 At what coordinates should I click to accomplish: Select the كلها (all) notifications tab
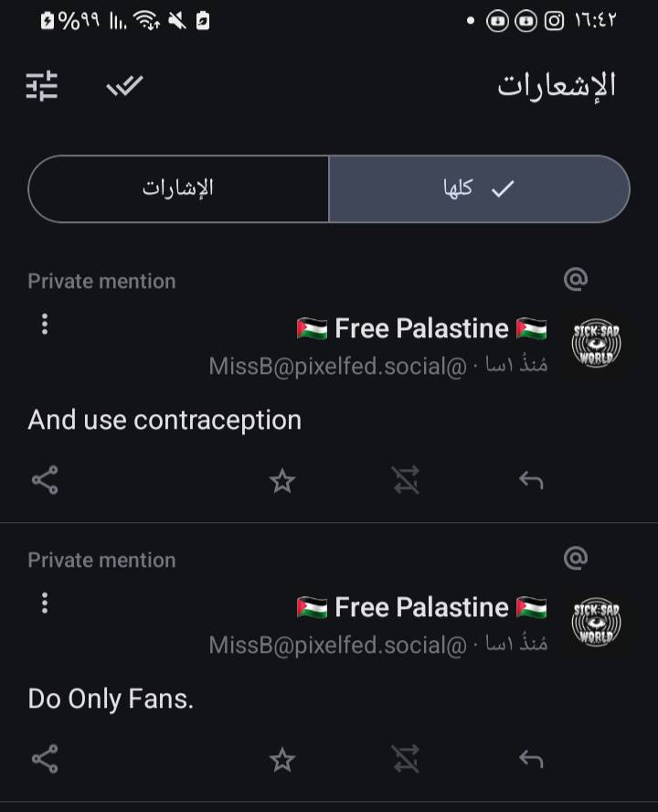479,188
